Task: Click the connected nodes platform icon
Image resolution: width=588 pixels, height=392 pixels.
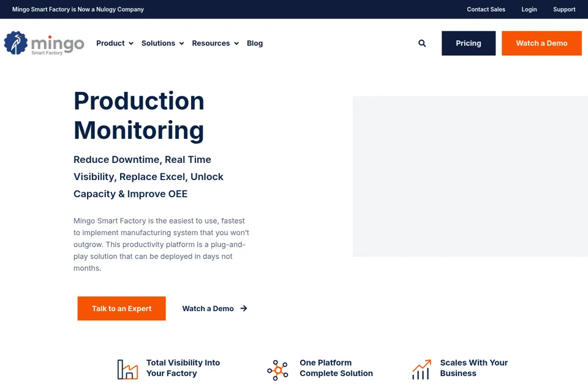Action: pos(277,370)
